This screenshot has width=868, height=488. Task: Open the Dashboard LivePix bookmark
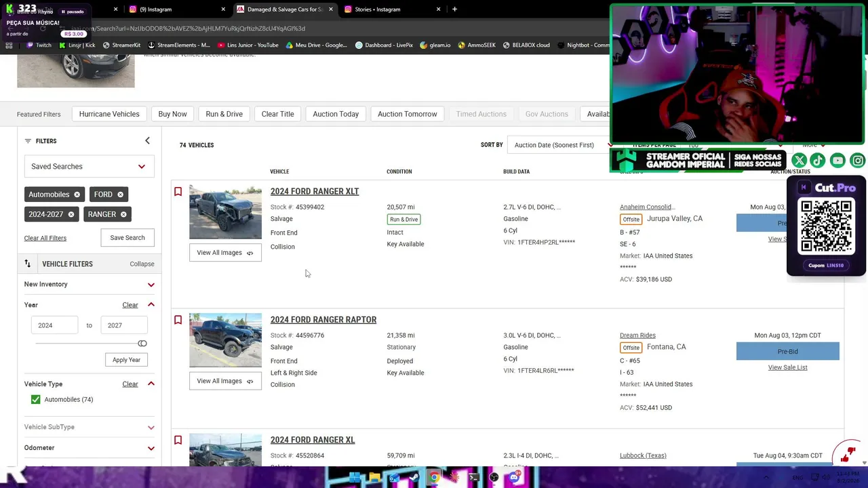point(384,45)
